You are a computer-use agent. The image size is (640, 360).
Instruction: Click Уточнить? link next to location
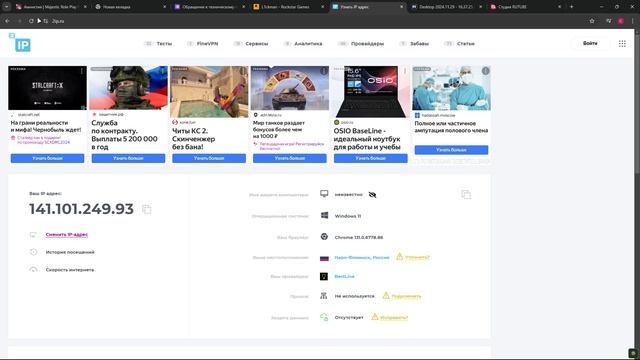click(417, 258)
